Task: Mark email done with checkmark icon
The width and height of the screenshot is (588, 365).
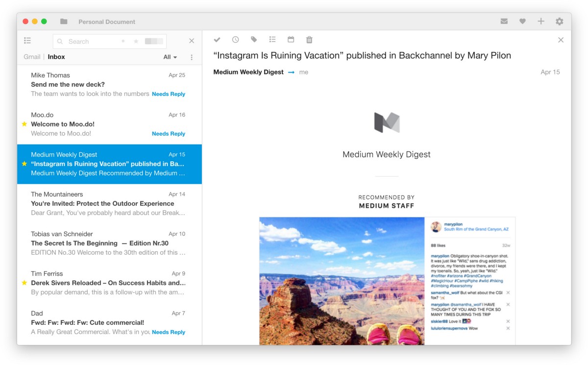Action: (217, 40)
